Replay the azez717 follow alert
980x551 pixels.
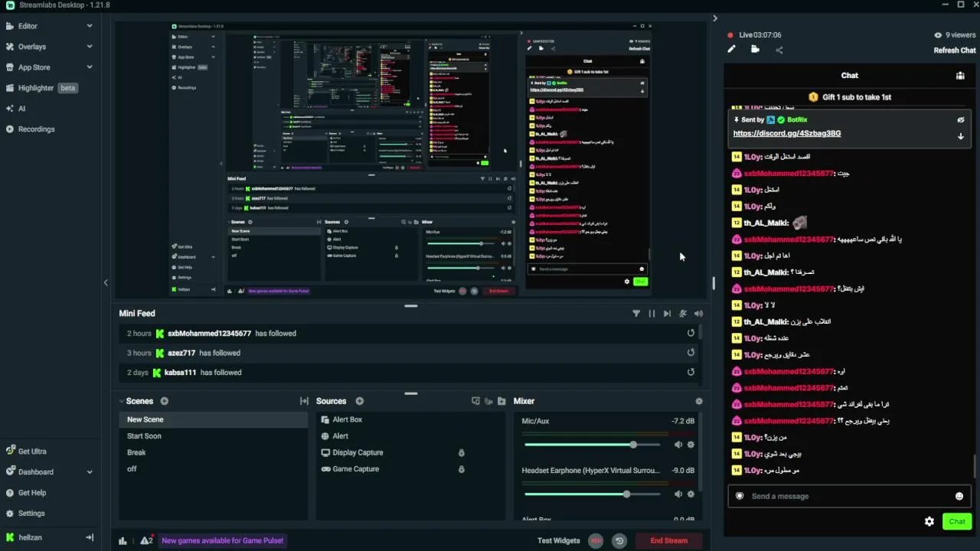[x=691, y=353]
